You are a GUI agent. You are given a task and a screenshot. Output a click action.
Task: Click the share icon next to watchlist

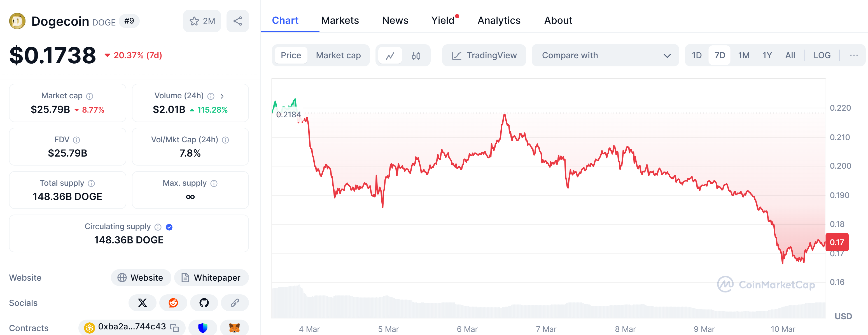237,21
